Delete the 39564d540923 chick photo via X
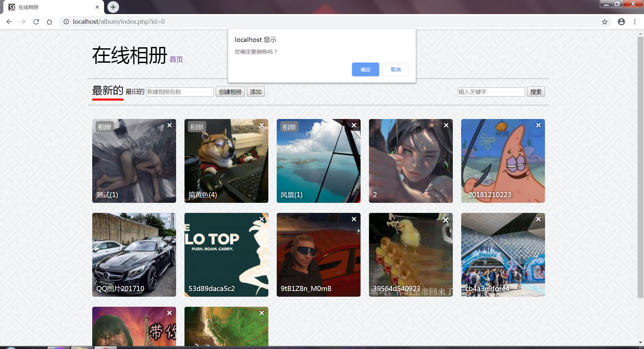The image size is (644, 349). [x=445, y=220]
